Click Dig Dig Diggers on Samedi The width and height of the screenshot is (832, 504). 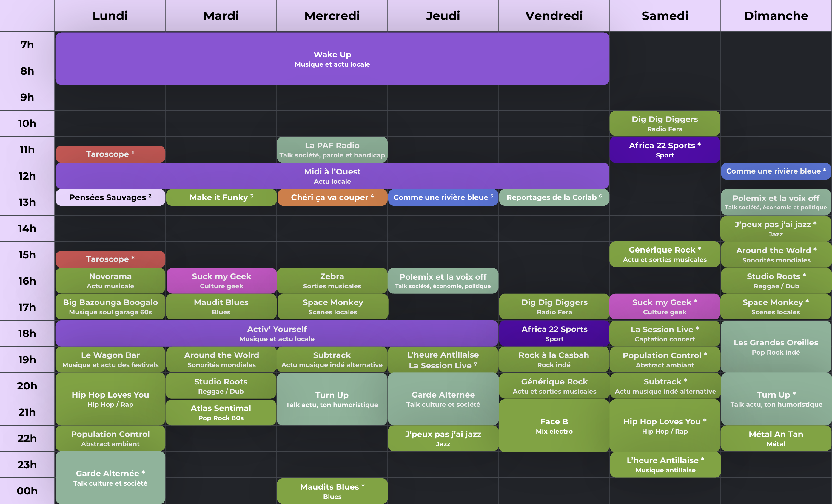[665, 123]
